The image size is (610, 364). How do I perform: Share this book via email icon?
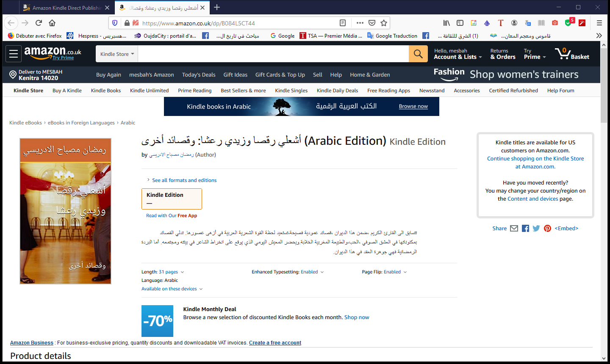click(x=514, y=229)
